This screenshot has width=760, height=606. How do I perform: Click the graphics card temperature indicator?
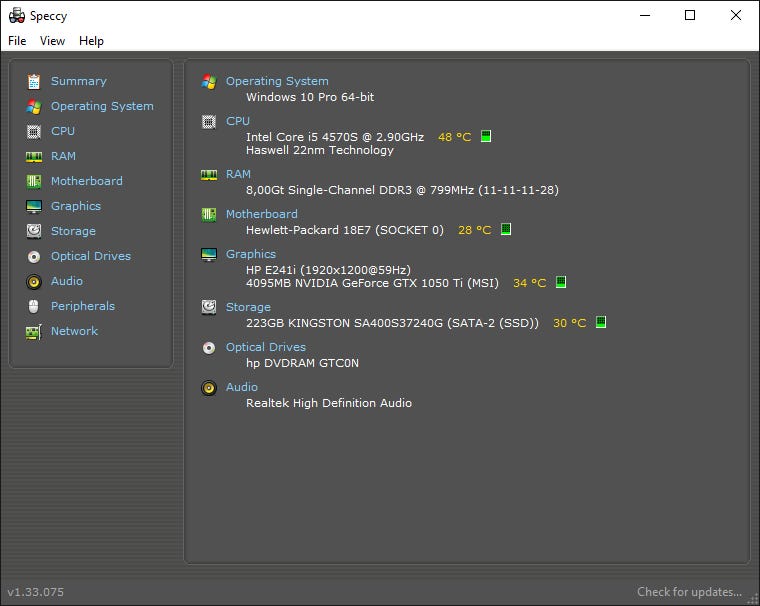(x=561, y=283)
